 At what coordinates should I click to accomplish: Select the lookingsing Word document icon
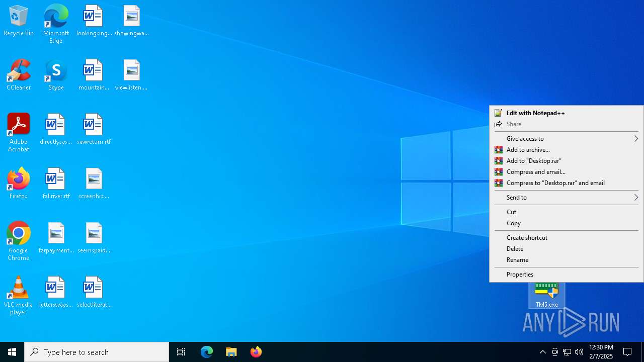(94, 21)
